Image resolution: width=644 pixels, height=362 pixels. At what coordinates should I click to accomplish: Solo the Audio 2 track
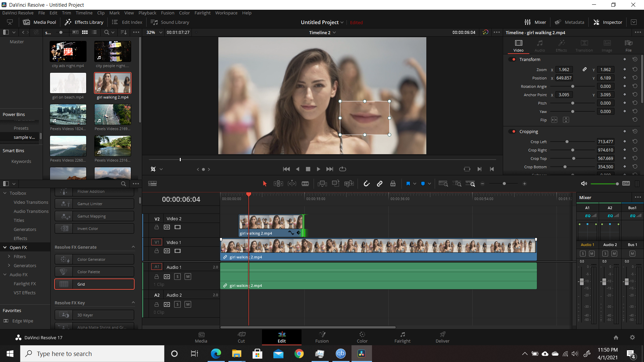[177, 304]
